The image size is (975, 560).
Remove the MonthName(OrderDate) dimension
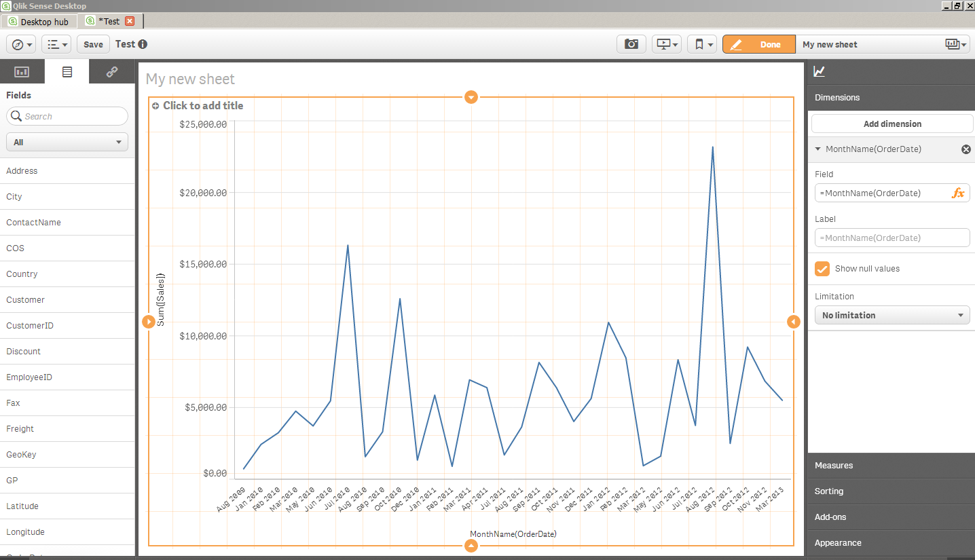(966, 149)
